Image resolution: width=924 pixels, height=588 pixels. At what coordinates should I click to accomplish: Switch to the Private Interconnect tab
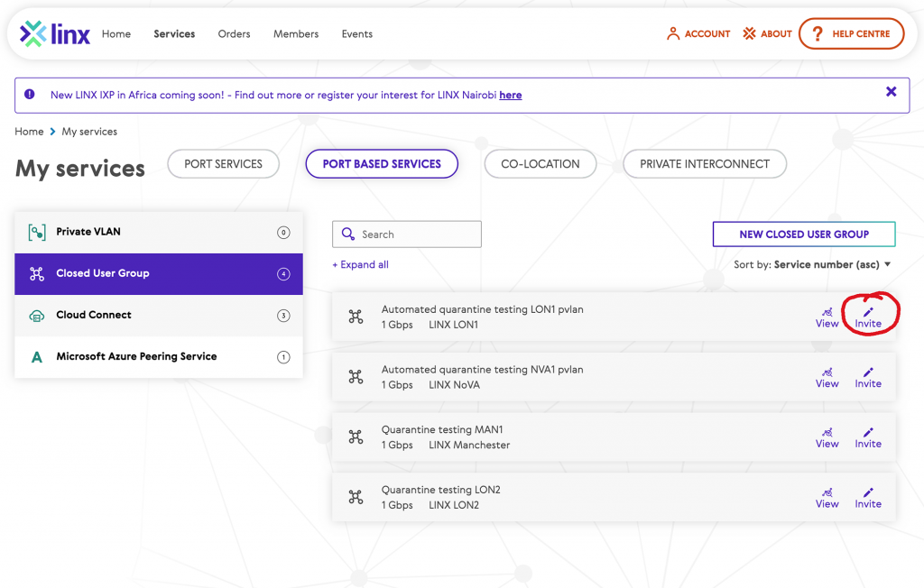705,164
